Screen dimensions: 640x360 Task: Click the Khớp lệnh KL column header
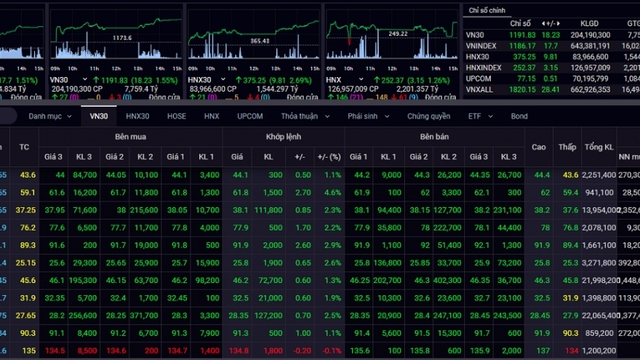[268, 157]
